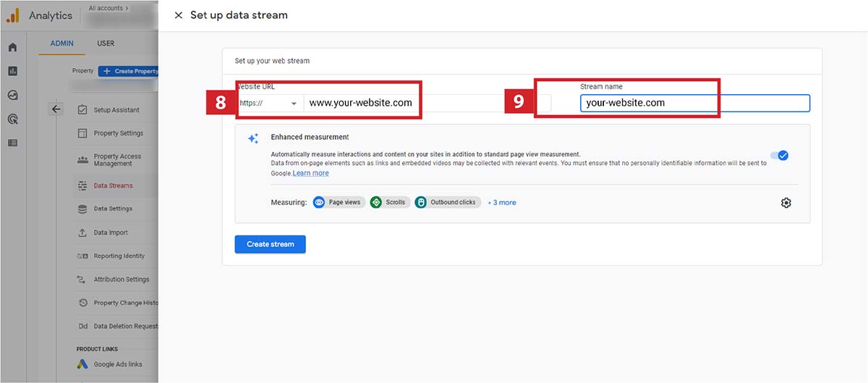Toggle Enhanced measurement switch off
Viewport: 868px width, 383px height.
coord(779,155)
